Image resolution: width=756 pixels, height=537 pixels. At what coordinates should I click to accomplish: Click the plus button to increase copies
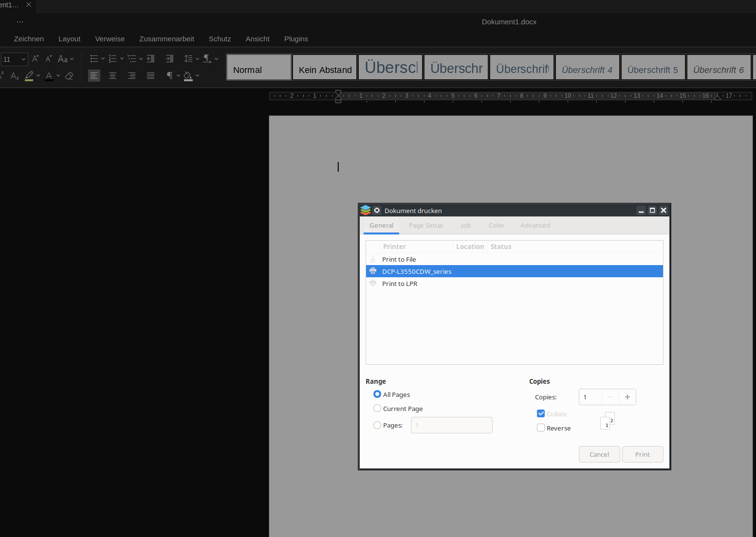[x=627, y=397]
